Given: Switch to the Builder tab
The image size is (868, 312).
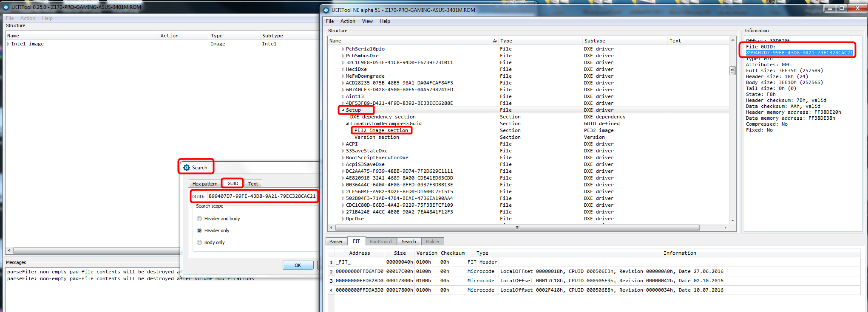Looking at the screenshot, I should (432, 242).
